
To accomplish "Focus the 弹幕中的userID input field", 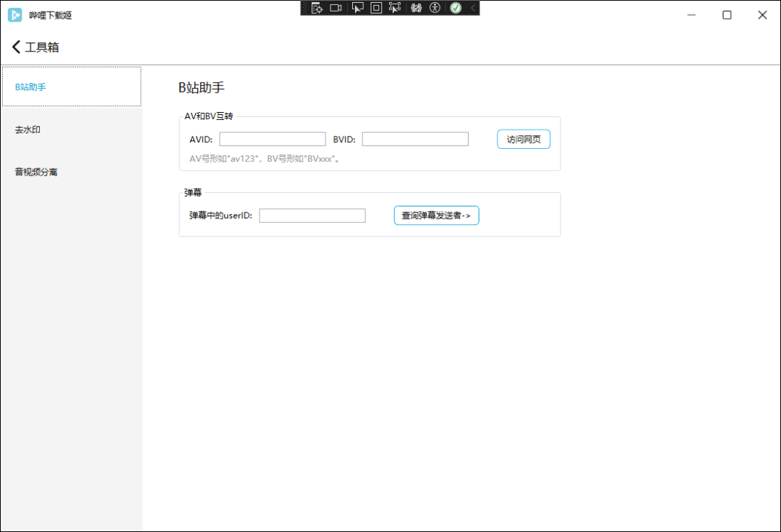I will [312, 215].
